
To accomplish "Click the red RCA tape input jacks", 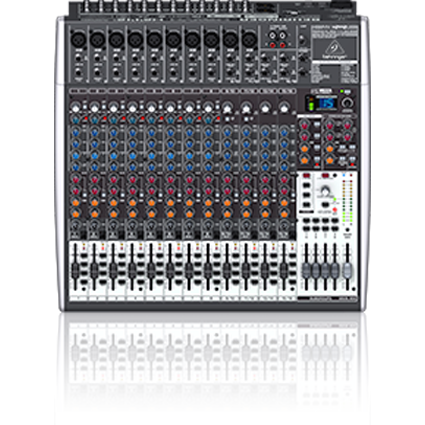I will pyautogui.click(x=278, y=45).
